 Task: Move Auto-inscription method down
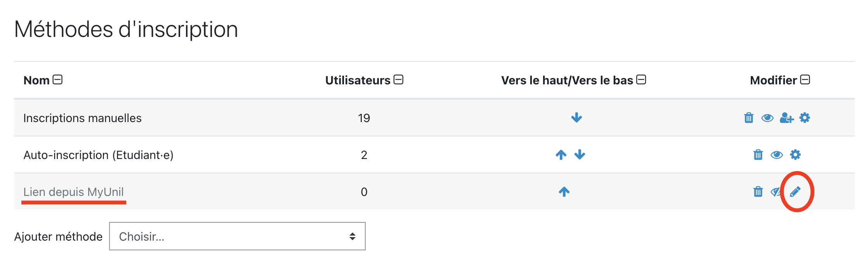580,155
